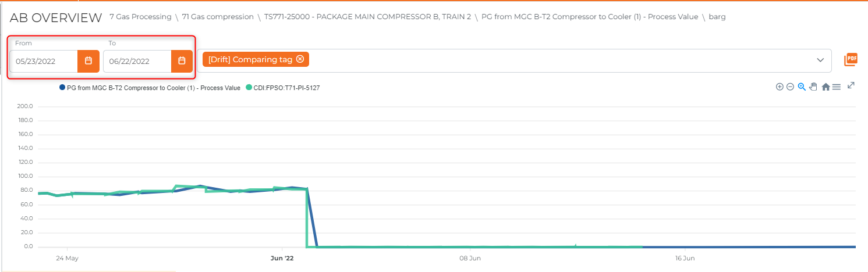Open the To date calendar picker
This screenshot has width=868, height=272.
182,61
